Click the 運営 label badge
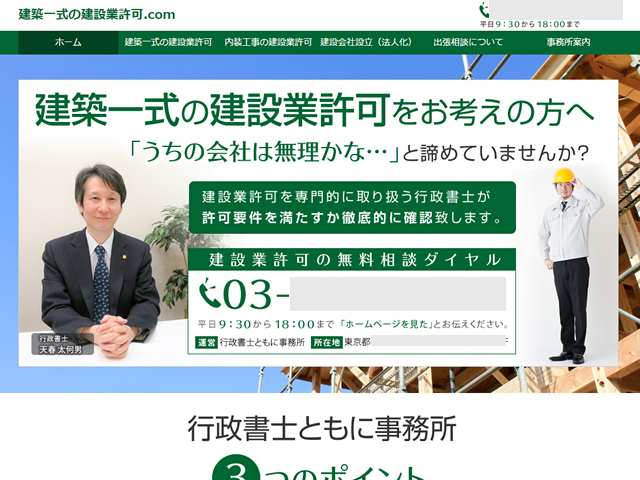 point(206,342)
